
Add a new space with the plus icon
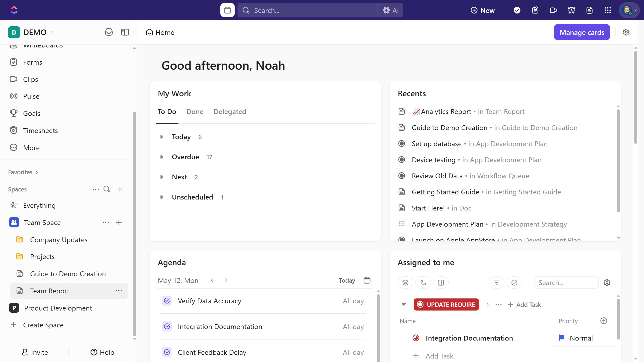(x=120, y=189)
